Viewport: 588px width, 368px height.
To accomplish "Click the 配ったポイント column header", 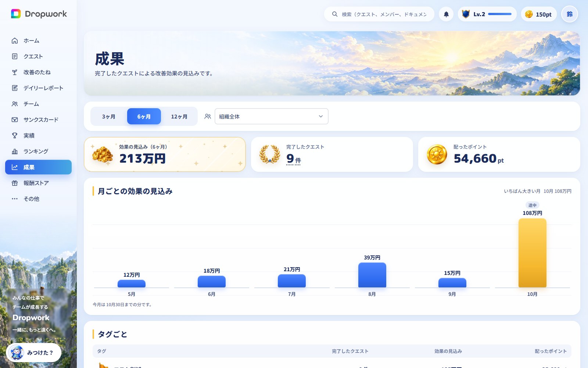I will (551, 351).
